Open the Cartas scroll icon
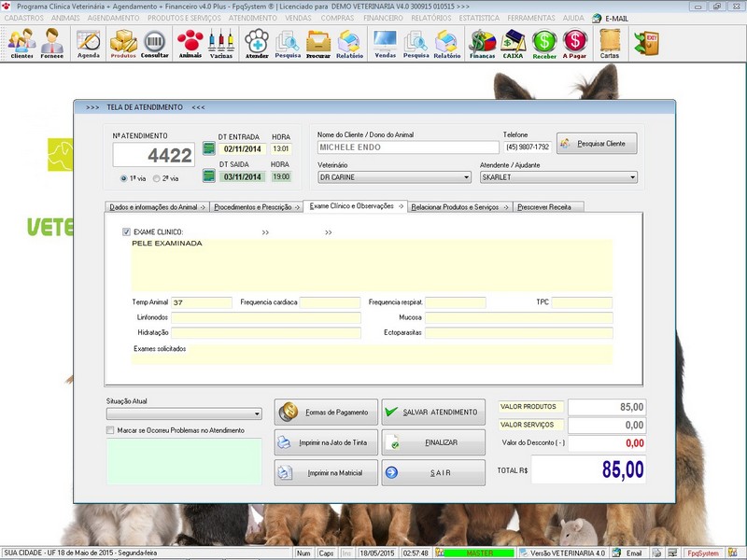The image size is (747, 560). point(610,44)
